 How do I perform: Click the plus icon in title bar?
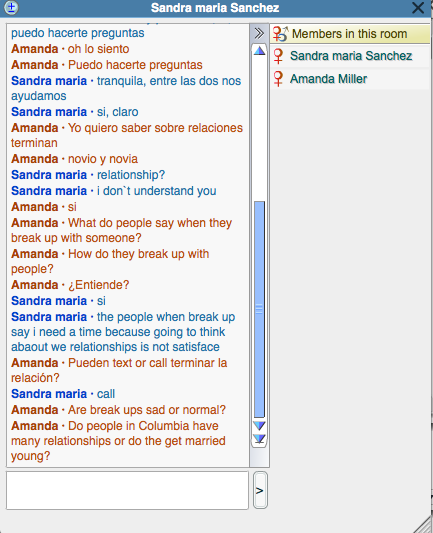11,7
